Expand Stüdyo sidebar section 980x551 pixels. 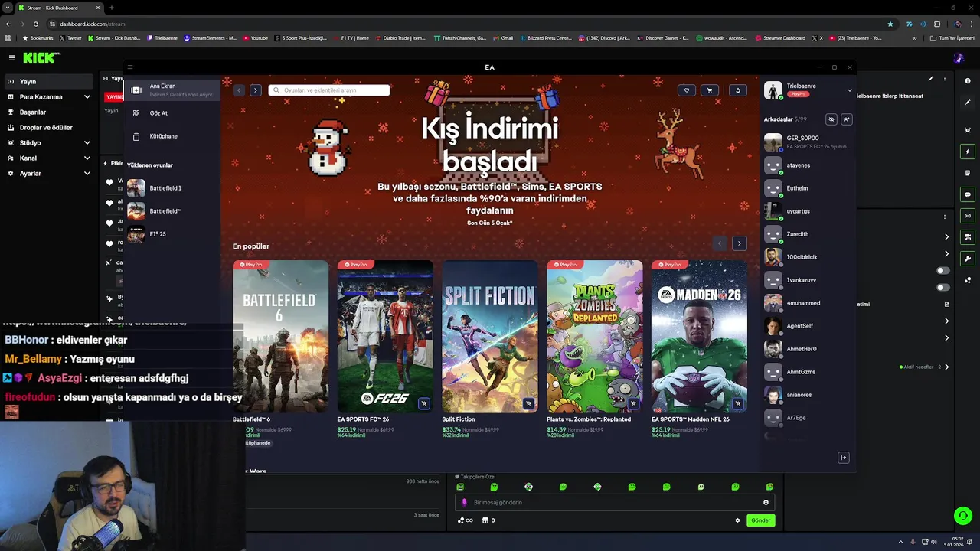tap(87, 143)
